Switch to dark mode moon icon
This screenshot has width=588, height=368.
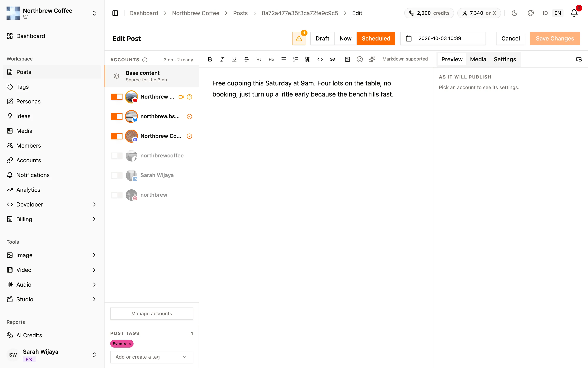click(x=514, y=13)
